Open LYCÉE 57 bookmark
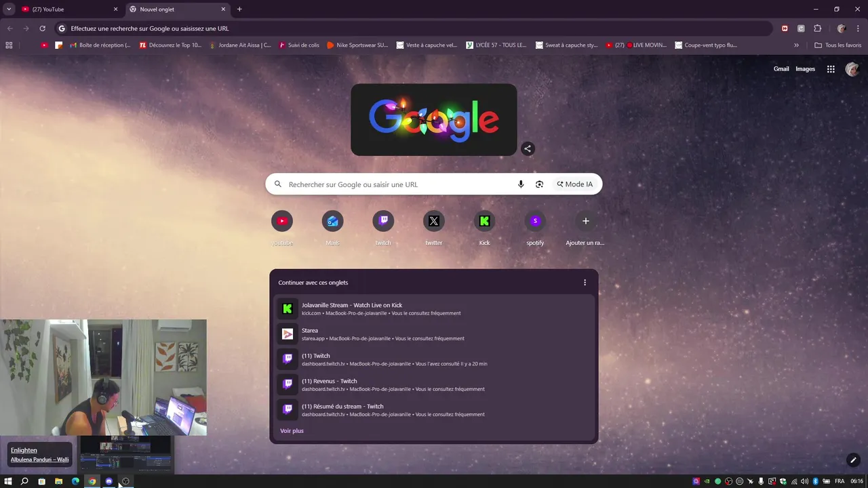 [496, 45]
